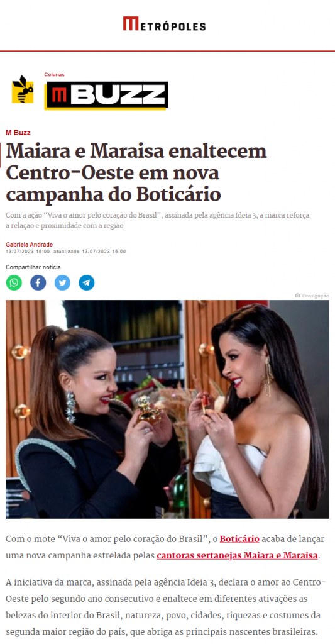This screenshot has width=335, height=644.
Task: Share the article via Telegram icon
Action: click(87, 282)
